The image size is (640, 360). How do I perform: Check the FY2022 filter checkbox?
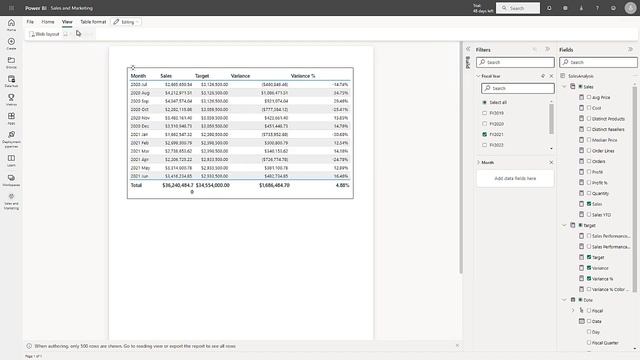coord(484,145)
